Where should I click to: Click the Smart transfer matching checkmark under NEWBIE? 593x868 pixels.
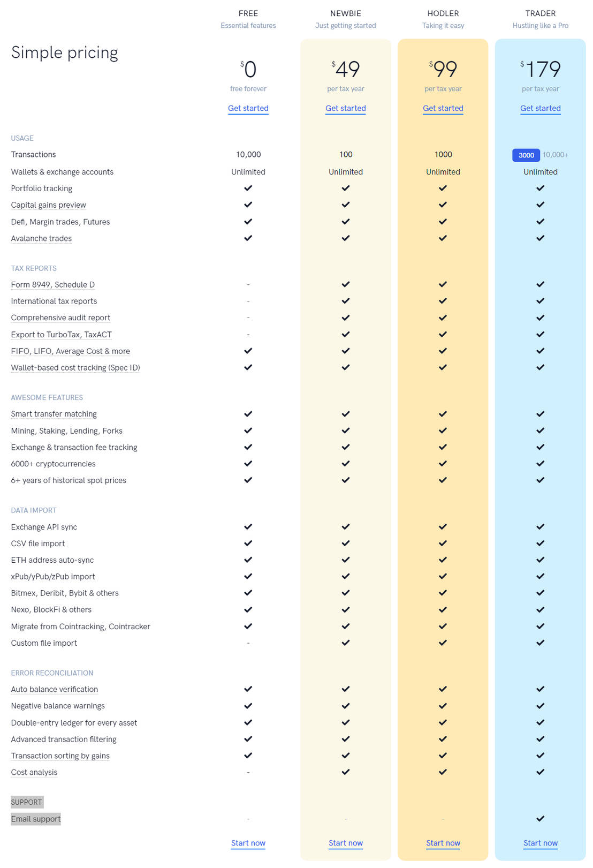point(346,413)
